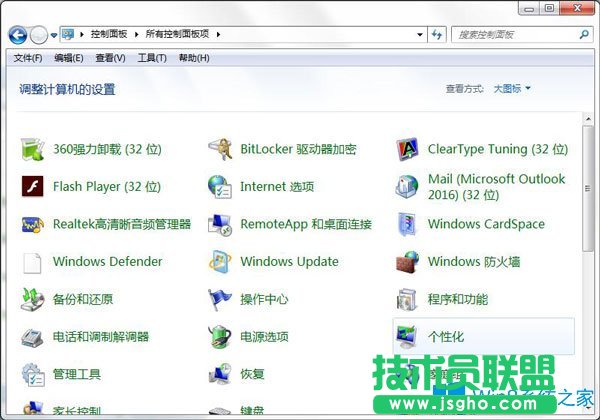Click the Windows 防火墙 text label
600x420 pixels.
pos(474,262)
